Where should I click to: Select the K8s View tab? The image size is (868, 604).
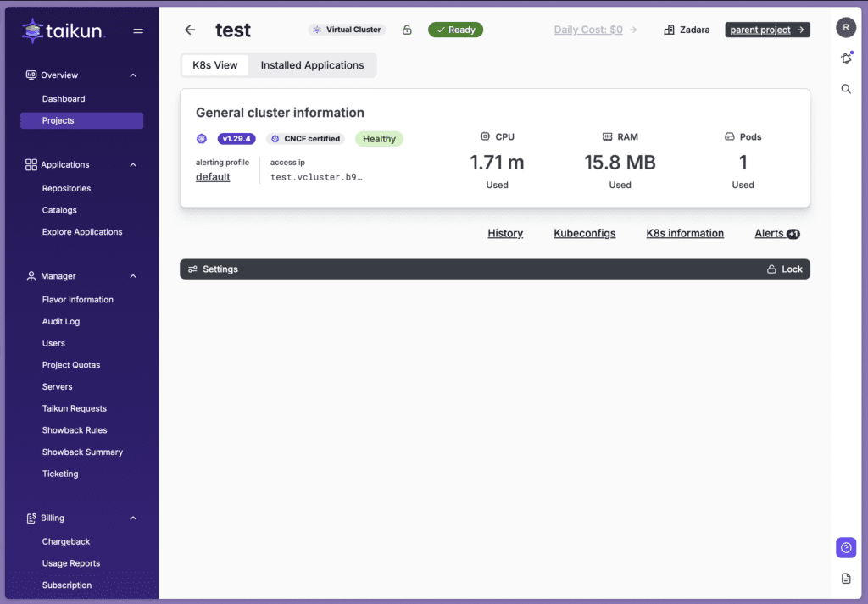[x=215, y=65]
